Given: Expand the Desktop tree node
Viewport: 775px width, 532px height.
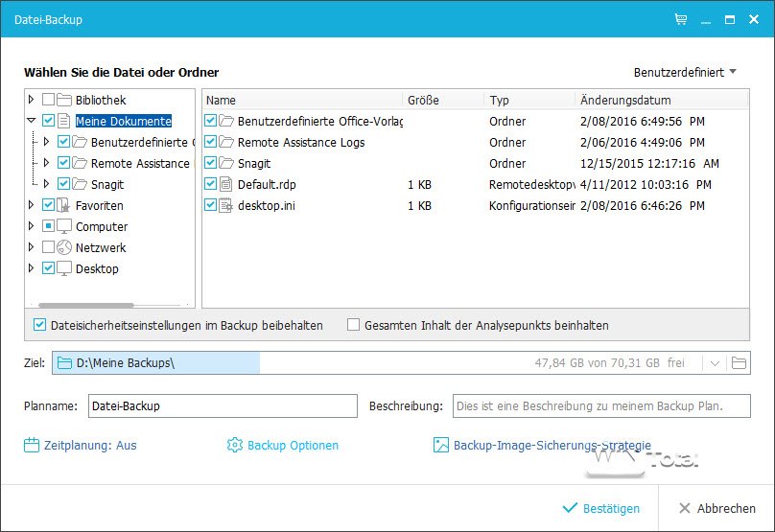Looking at the screenshot, I should click(x=31, y=268).
